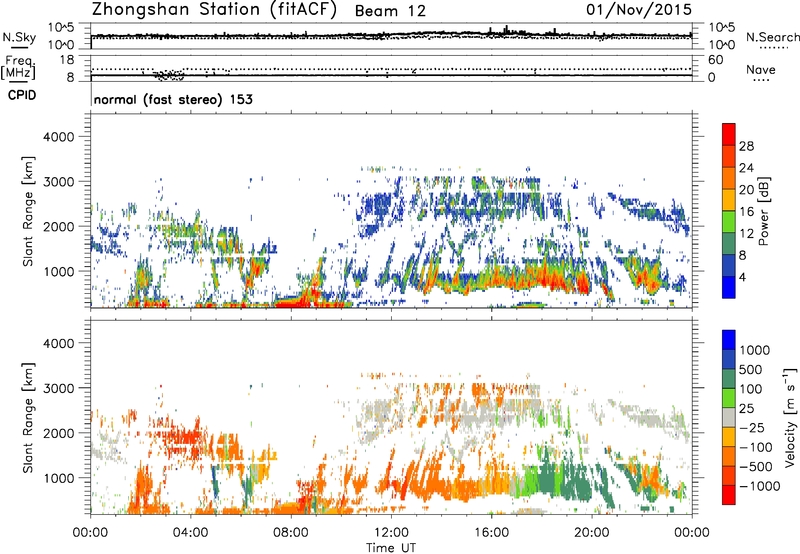The width and height of the screenshot is (800, 554).
Task: Click the 'CPID' label
Action: tap(22, 95)
